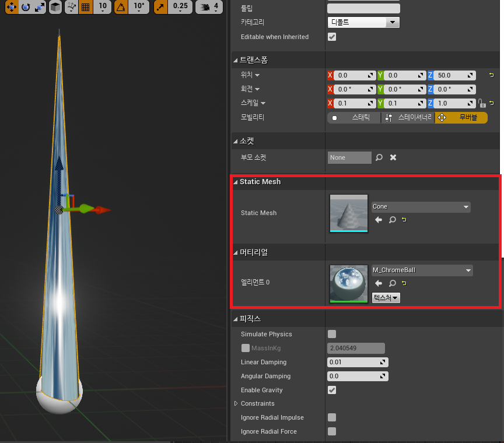Click the Cone mesh thumbnail
Viewport: 504px width, 443px height.
[x=349, y=213]
